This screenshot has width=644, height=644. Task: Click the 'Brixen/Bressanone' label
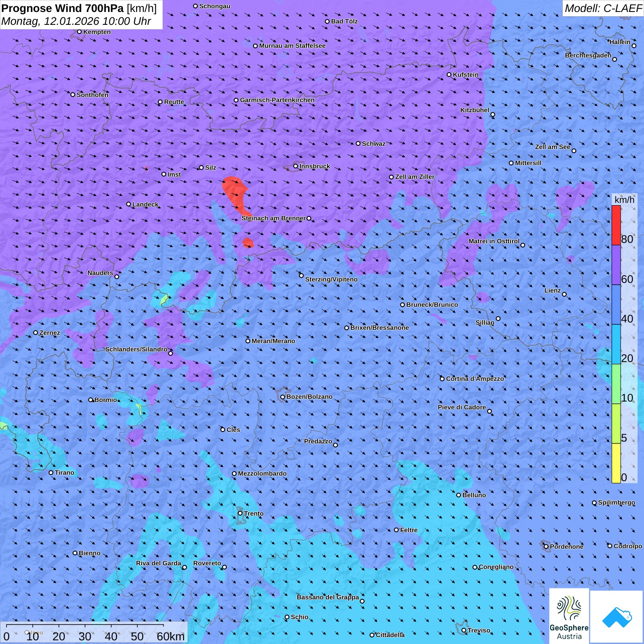point(379,328)
